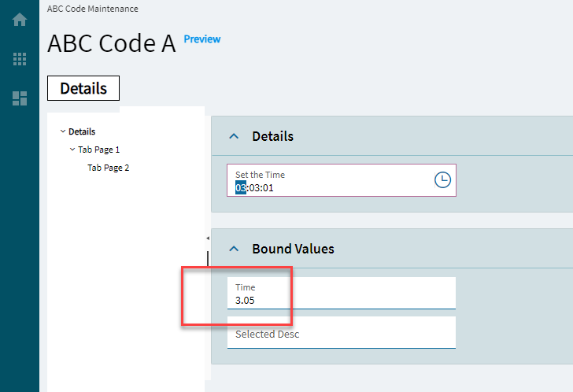The image size is (573, 392).
Task: Select Tab Page 1 in tree
Action: (98, 150)
